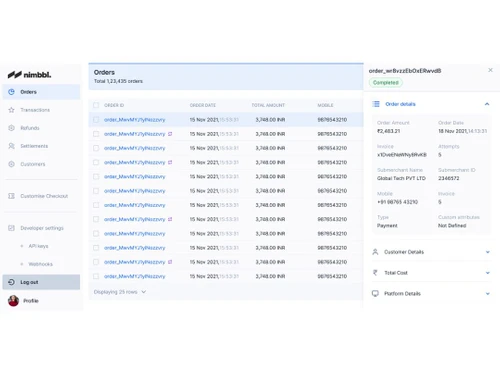Click the "Total 1,23,435 orders" text
This screenshot has width=500, height=375.
pos(118,81)
